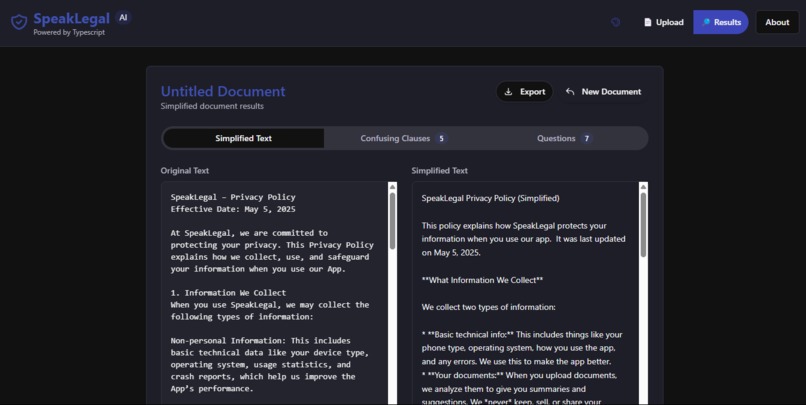Switch to the Simplified Text tab

(243, 138)
